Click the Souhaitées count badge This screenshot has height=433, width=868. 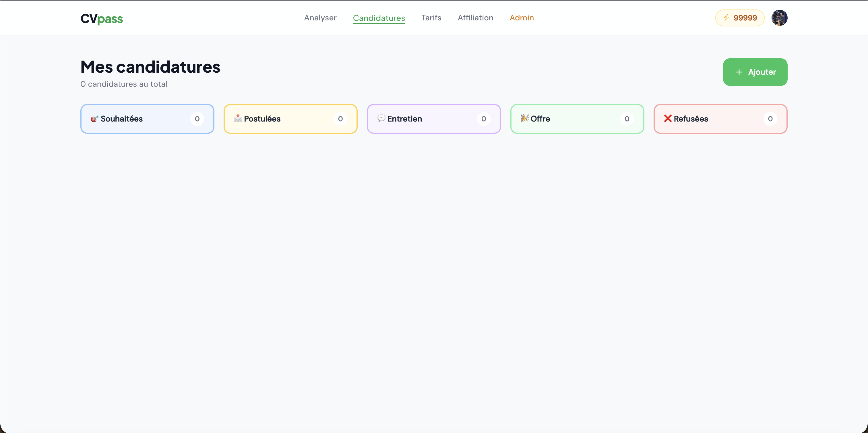click(x=197, y=119)
